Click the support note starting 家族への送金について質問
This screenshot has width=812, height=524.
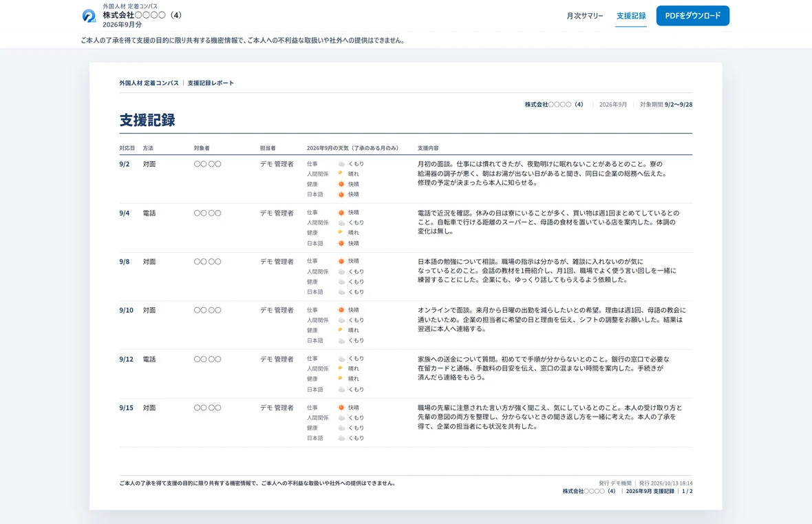(544, 368)
